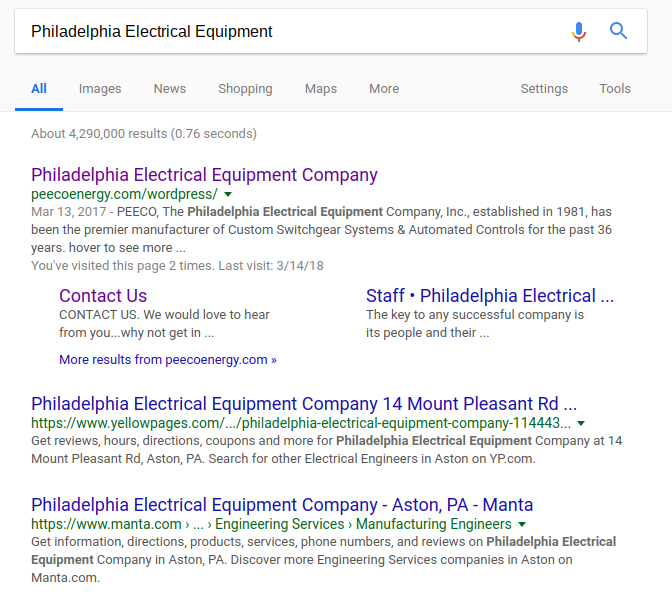The image size is (672, 602).
Task: Click the blue magnifying glass search icon
Action: point(618,31)
